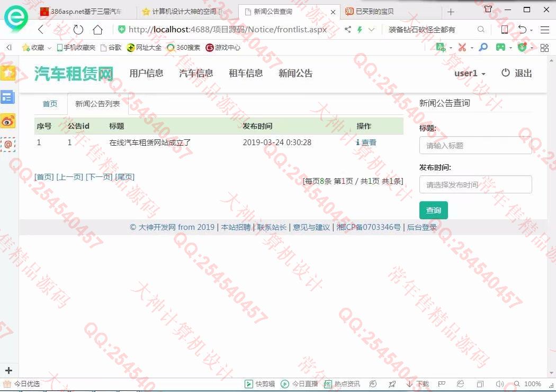The image size is (556, 392).
Task: Expand the user1 account dropdown
Action: point(470,74)
